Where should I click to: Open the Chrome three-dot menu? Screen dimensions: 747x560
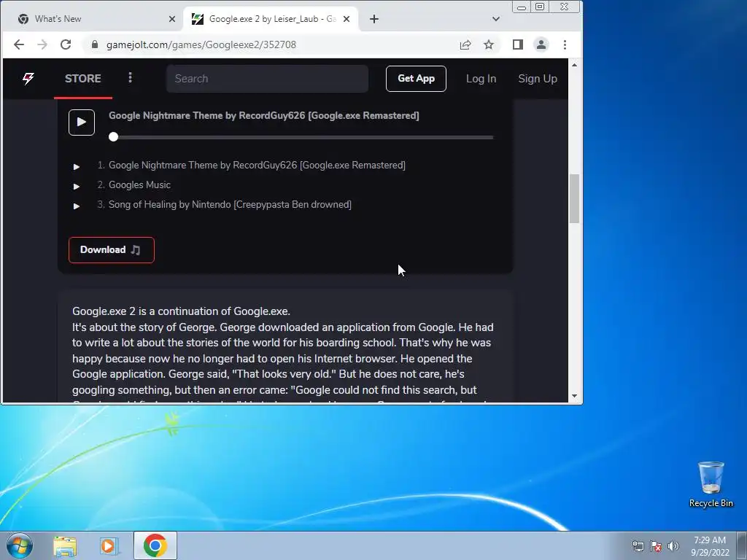565,44
